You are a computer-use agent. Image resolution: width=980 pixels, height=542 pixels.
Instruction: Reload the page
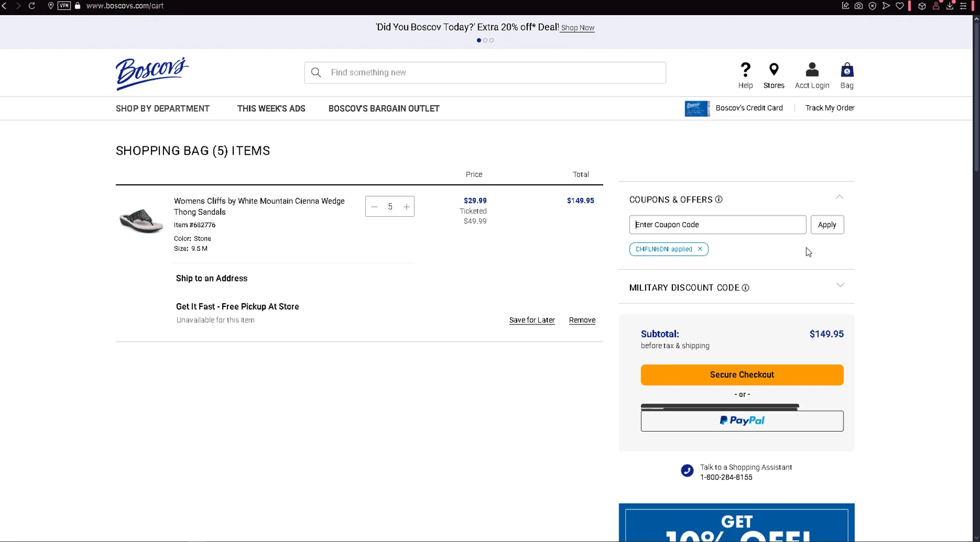point(31,6)
